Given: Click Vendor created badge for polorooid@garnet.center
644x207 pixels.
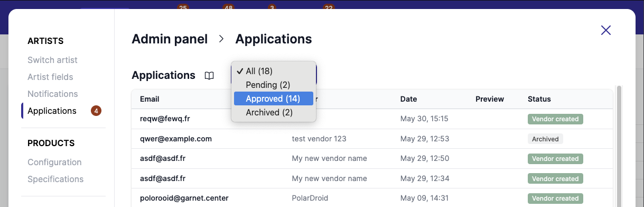Looking at the screenshot, I should (555, 198).
